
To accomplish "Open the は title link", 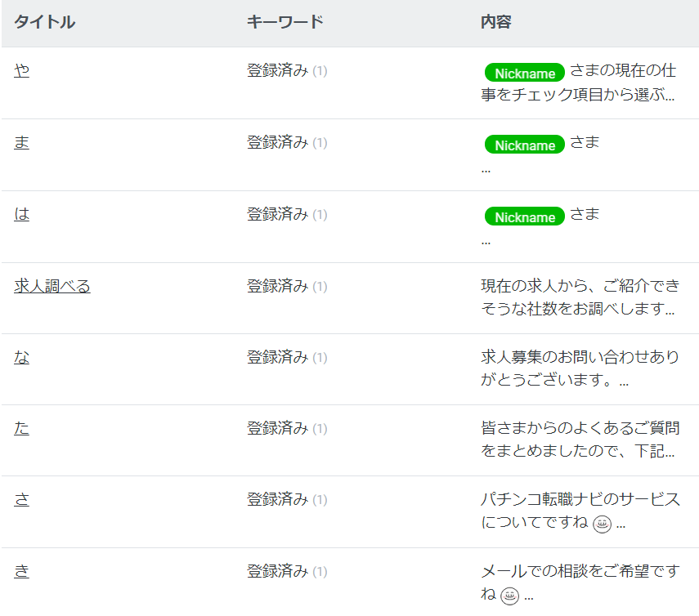I will pos(21,214).
